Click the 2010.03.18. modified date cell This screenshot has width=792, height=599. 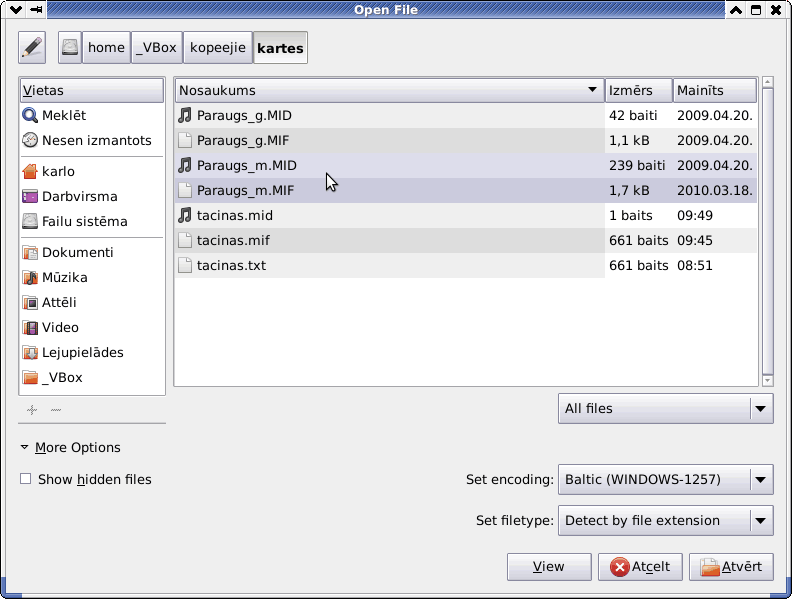pyautogui.click(x=715, y=190)
